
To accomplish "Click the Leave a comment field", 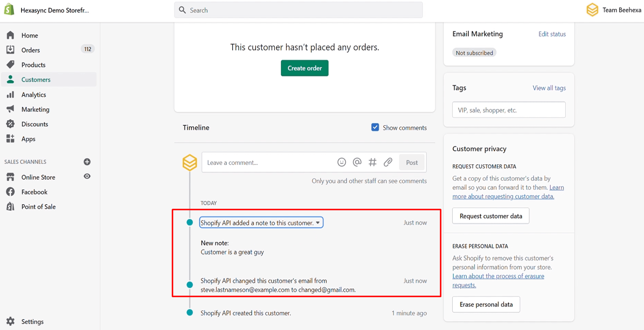I will coord(269,162).
